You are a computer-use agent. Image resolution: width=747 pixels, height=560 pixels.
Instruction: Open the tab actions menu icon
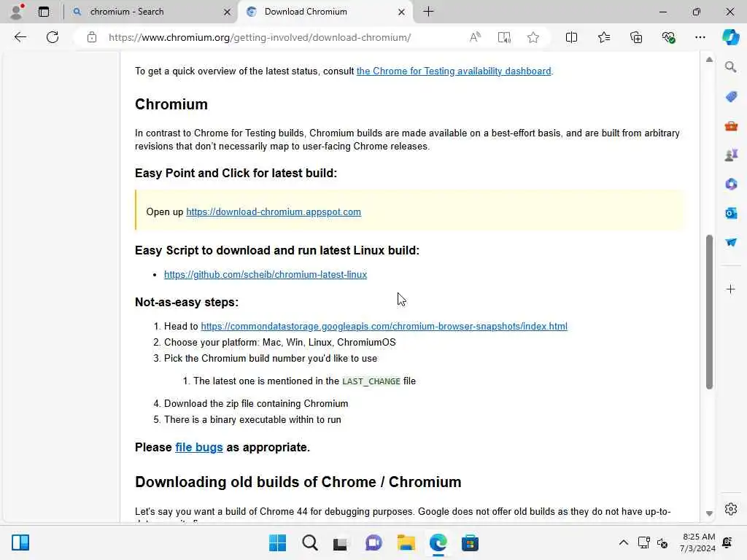pos(43,12)
